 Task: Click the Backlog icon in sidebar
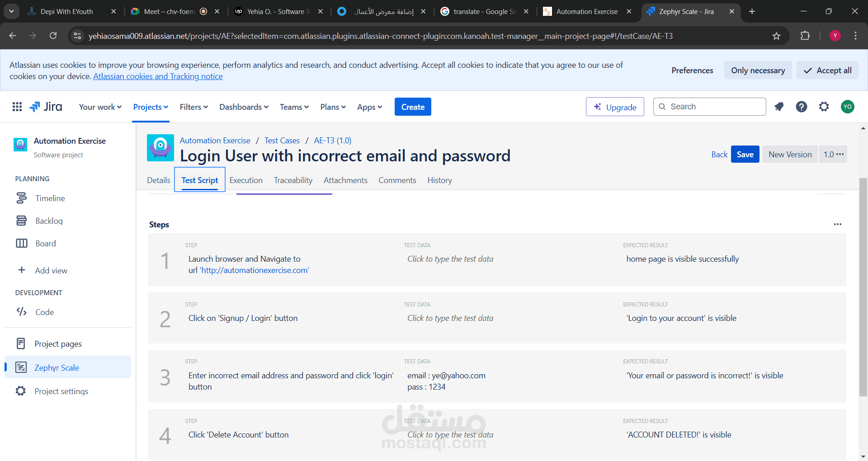coord(21,221)
